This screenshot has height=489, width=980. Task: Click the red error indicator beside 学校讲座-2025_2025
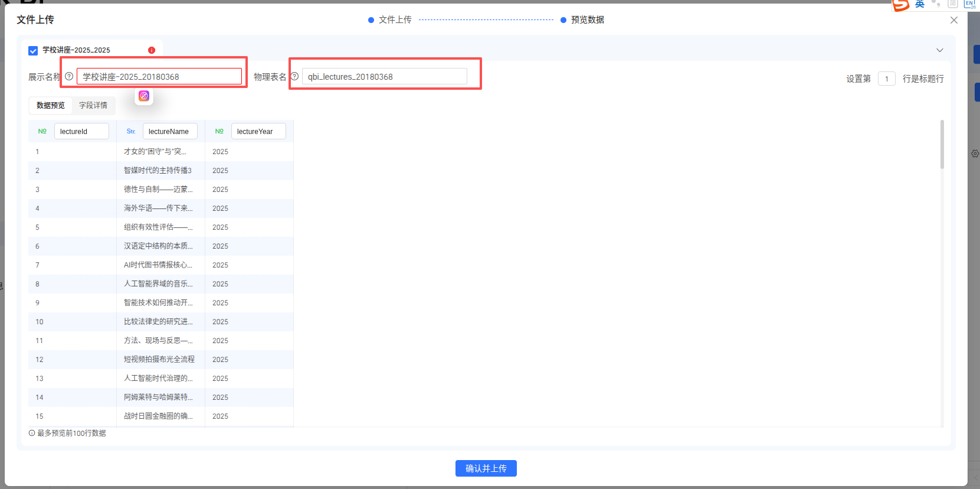152,50
